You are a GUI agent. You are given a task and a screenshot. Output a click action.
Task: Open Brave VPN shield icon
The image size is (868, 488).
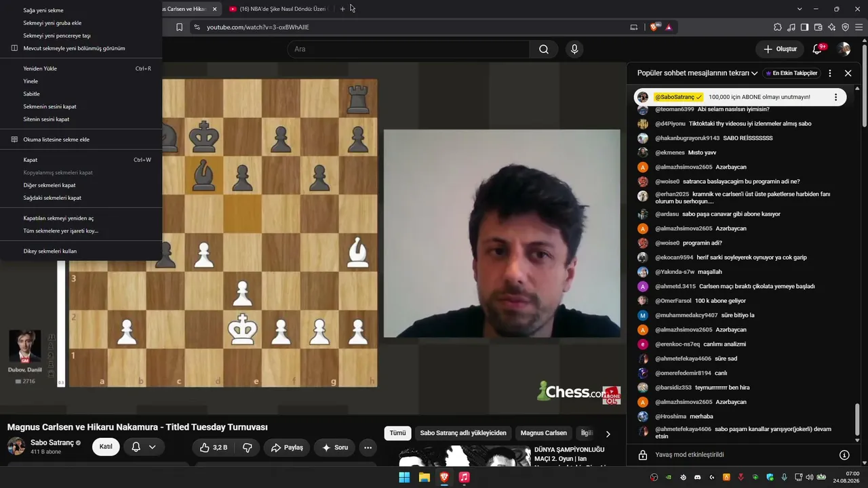845,27
